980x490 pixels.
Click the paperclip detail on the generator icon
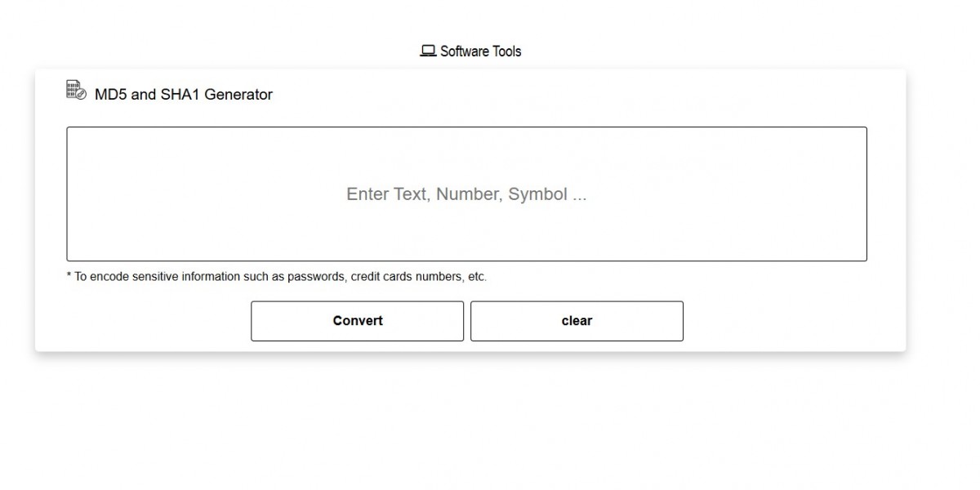point(79,96)
